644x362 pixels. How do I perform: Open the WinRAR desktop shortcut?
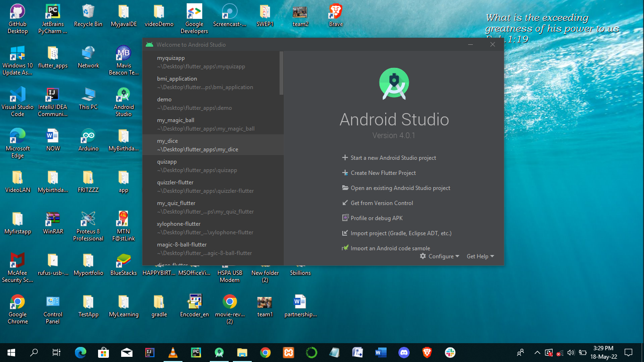[x=53, y=223]
